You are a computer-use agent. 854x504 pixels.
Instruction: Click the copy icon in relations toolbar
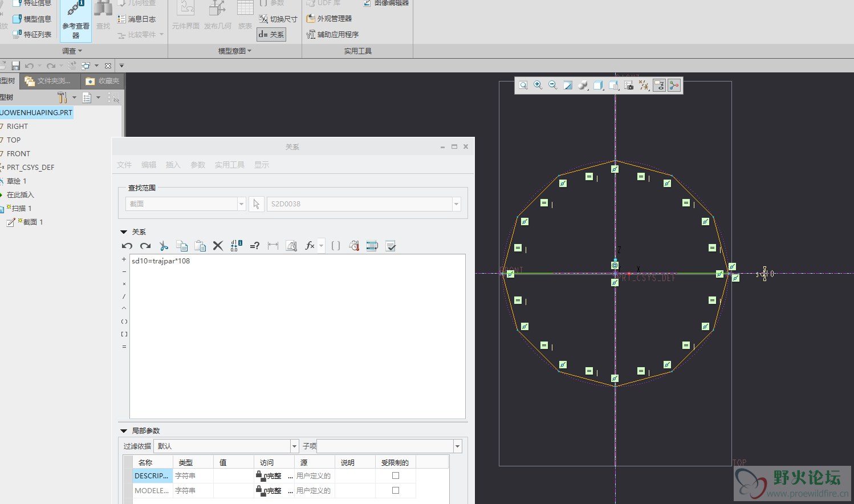[x=182, y=246]
